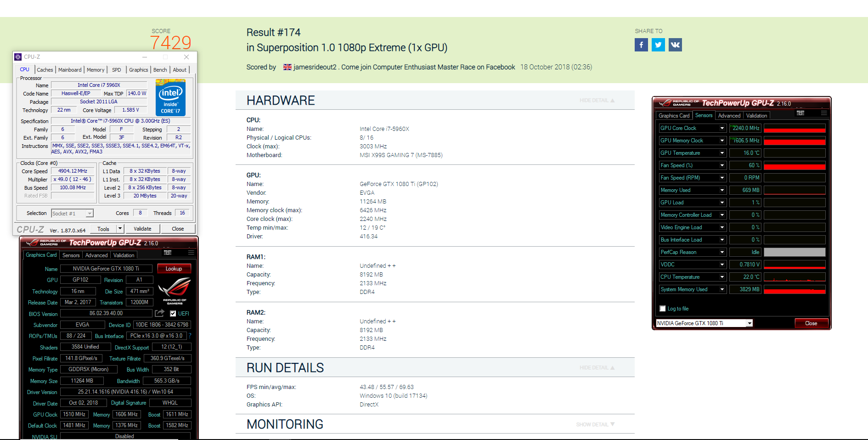The width and height of the screenshot is (868, 440).
Task: Click HIDE DETAIL link in HARDWARE section
Action: (597, 100)
